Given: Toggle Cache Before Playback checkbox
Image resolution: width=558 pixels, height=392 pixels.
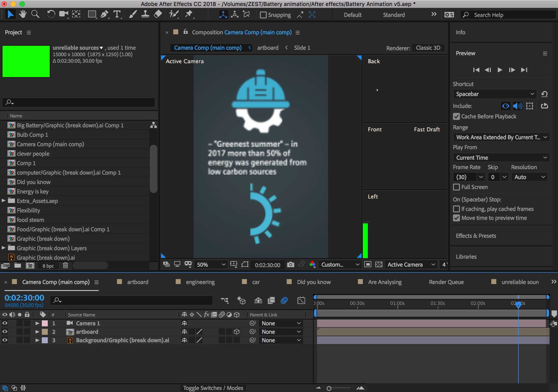Looking at the screenshot, I should point(456,116).
